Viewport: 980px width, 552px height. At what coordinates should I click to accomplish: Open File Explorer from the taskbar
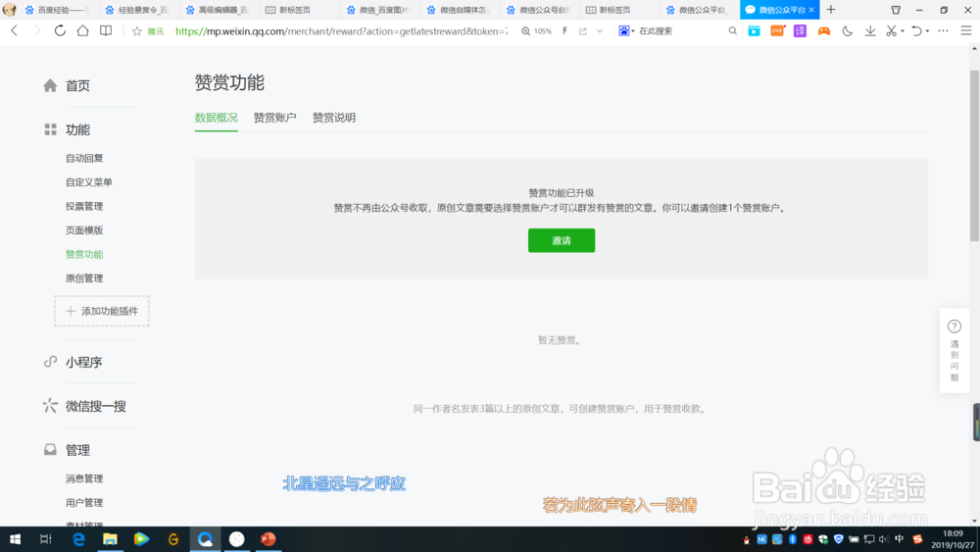tap(110, 539)
